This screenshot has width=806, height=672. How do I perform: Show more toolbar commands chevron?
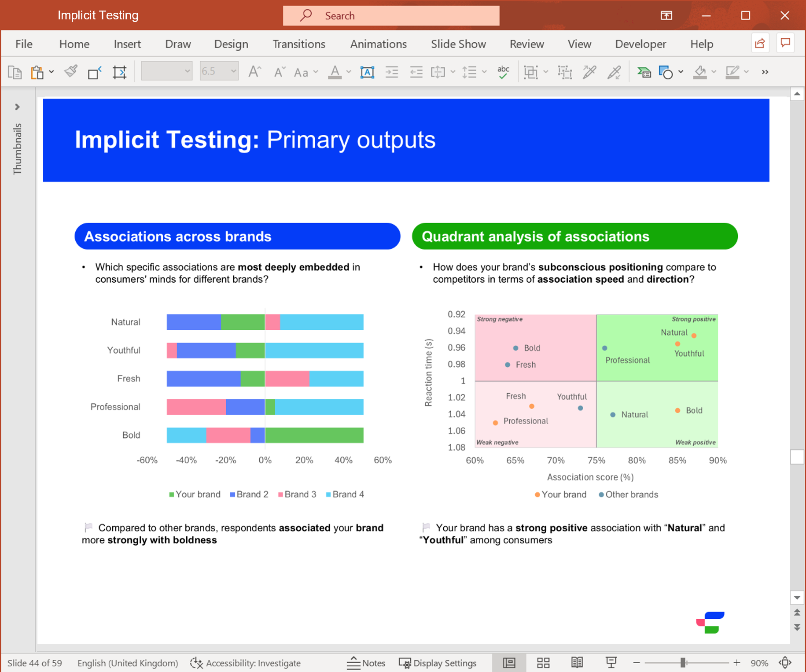[x=765, y=72]
